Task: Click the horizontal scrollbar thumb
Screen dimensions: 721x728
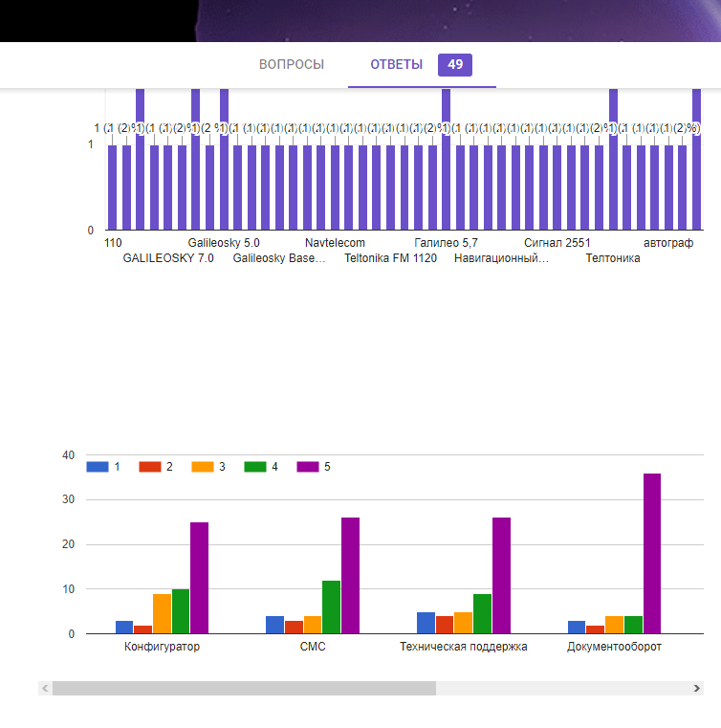Action: [x=244, y=688]
